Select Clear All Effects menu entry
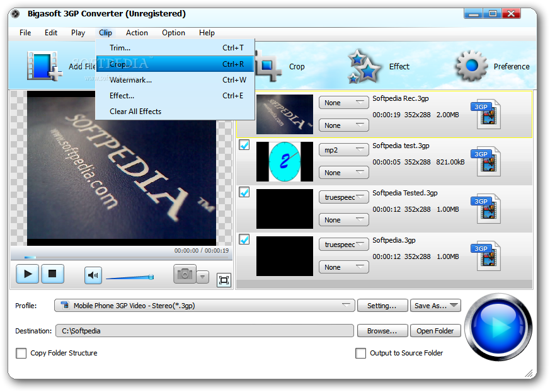Screen dimensions: 550x392 point(175,112)
